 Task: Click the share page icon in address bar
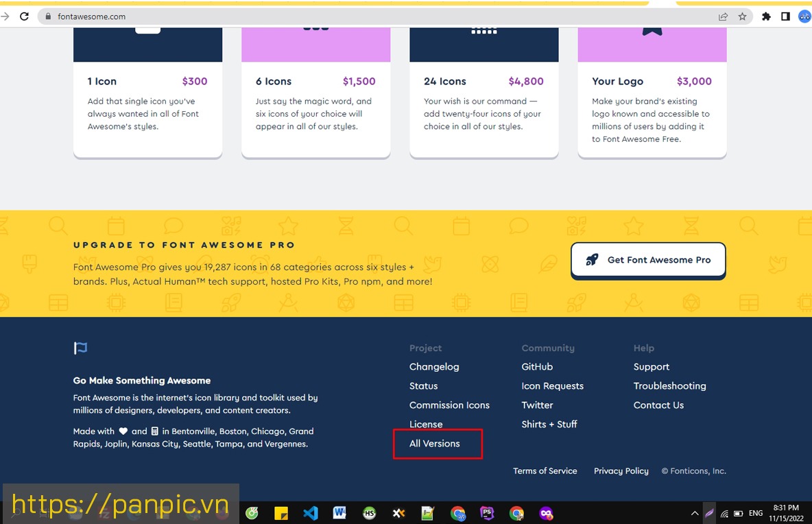(x=723, y=16)
